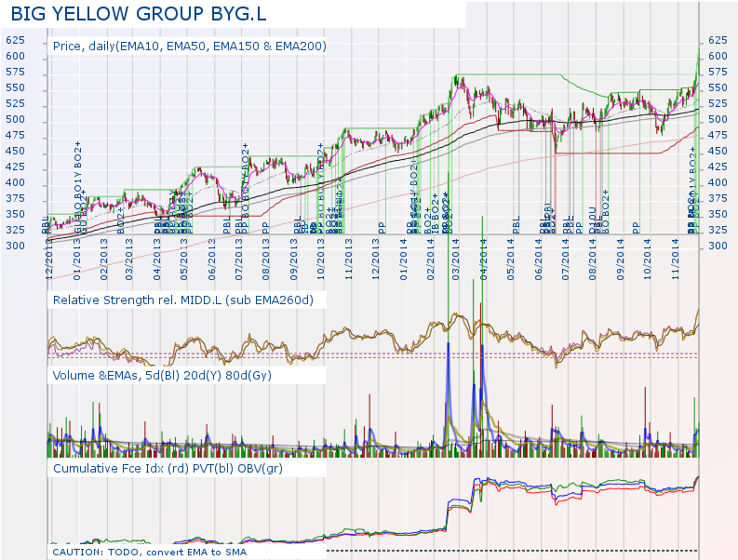Select the 12/2013 date label
Image resolution: width=738 pixels, height=560 pixels.
376,260
